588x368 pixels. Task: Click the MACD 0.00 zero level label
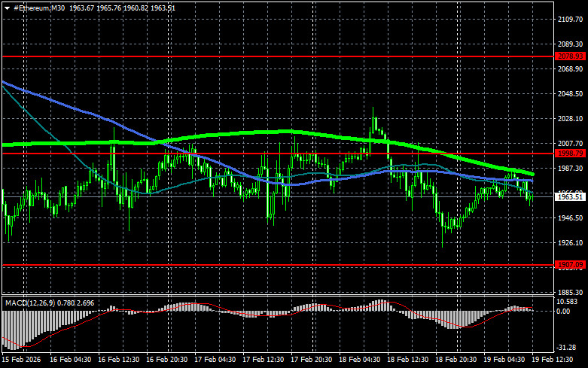(565, 312)
